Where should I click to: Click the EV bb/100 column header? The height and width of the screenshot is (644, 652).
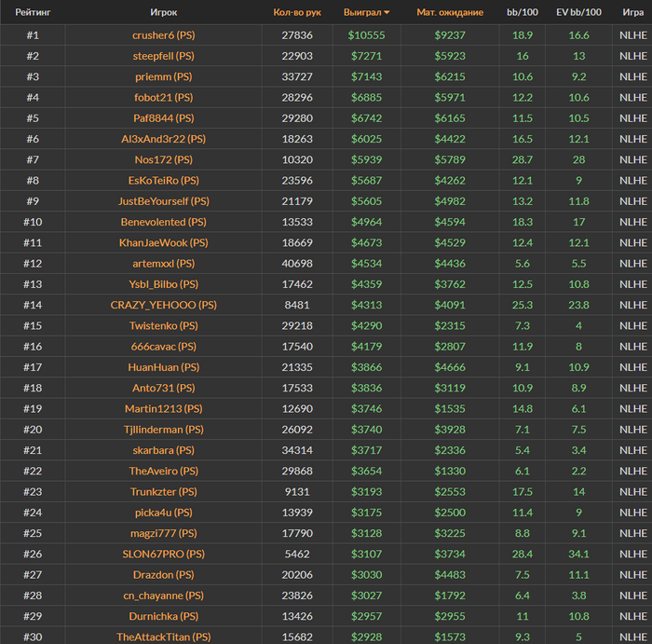[578, 12]
